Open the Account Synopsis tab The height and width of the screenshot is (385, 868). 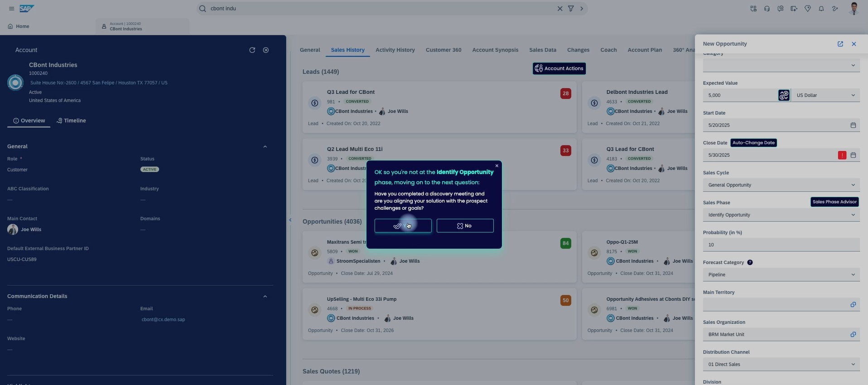pos(495,50)
